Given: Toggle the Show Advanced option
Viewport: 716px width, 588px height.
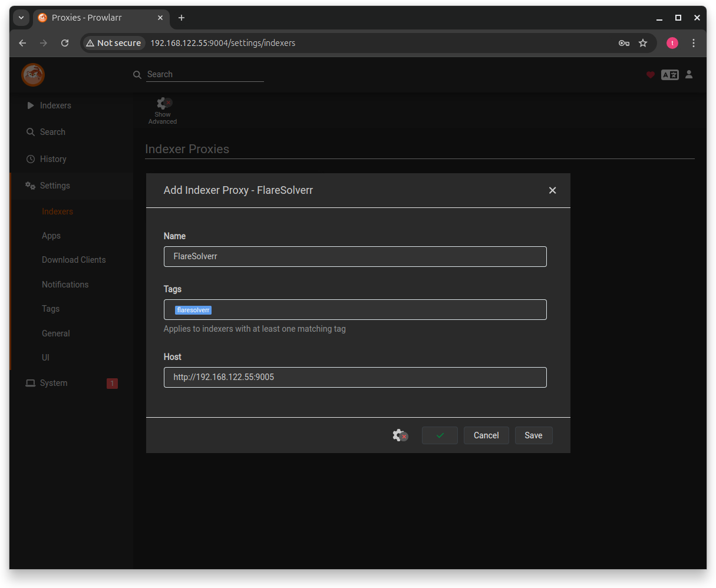Looking at the screenshot, I should click(x=162, y=110).
